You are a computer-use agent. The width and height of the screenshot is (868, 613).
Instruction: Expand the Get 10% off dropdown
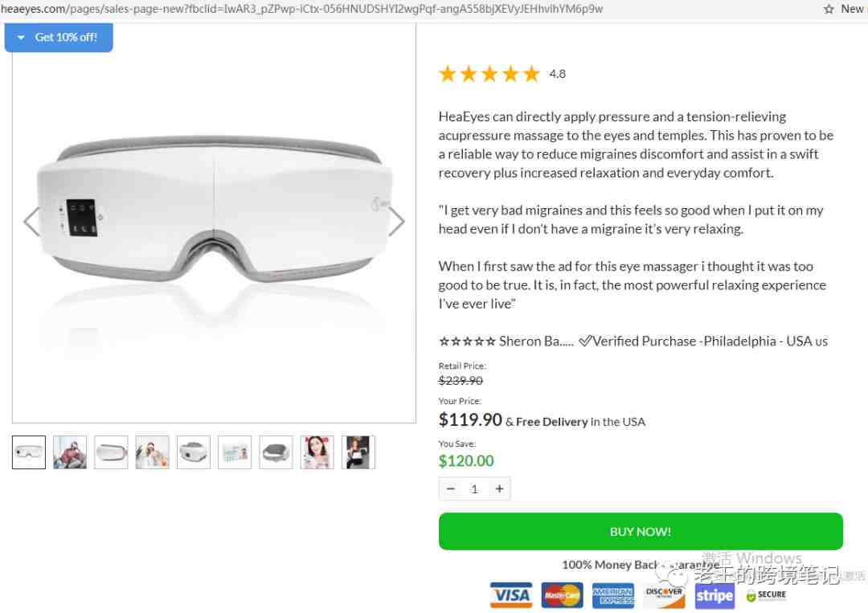[x=59, y=37]
